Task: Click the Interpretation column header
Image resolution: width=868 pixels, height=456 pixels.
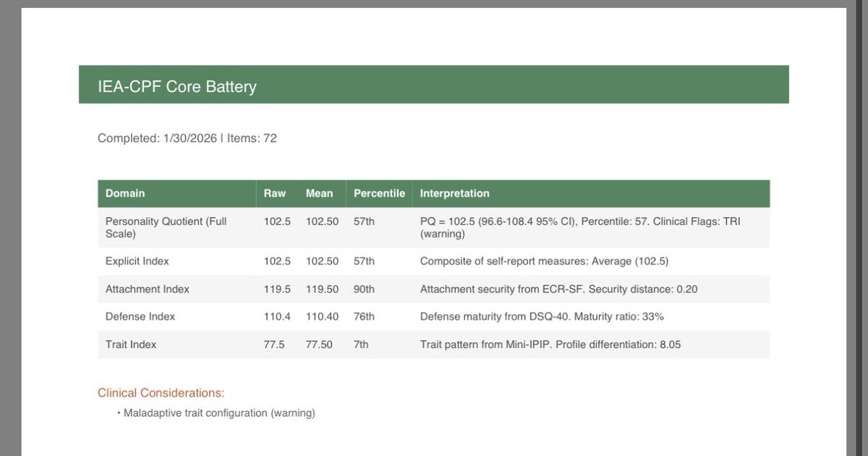Action: tap(455, 193)
